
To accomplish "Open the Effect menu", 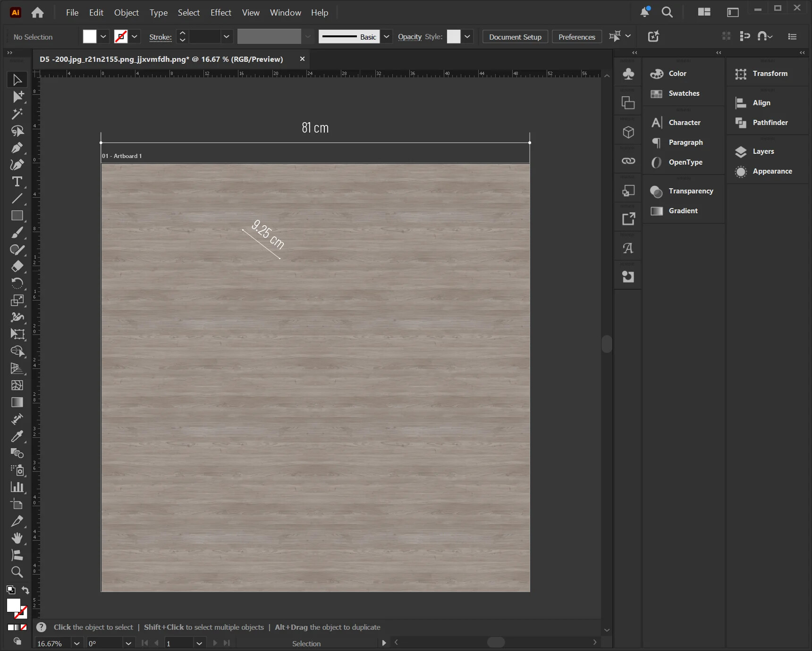I will [221, 13].
